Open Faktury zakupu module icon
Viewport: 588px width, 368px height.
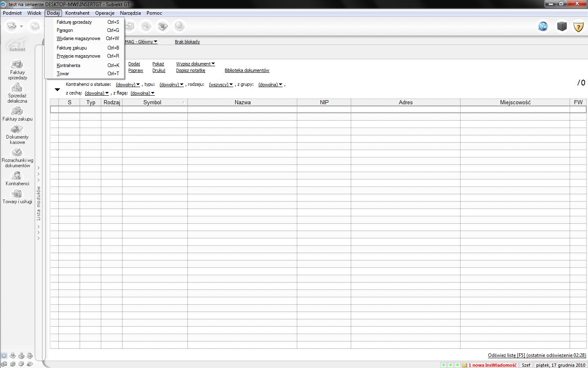point(17,111)
